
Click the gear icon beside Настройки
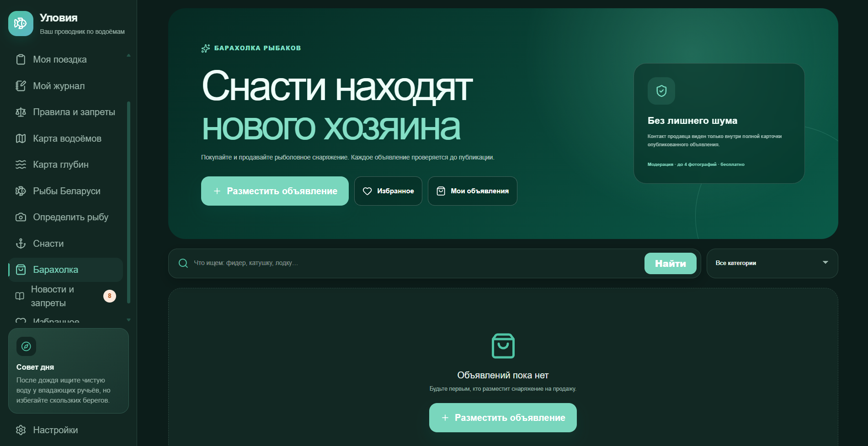tap(21, 430)
